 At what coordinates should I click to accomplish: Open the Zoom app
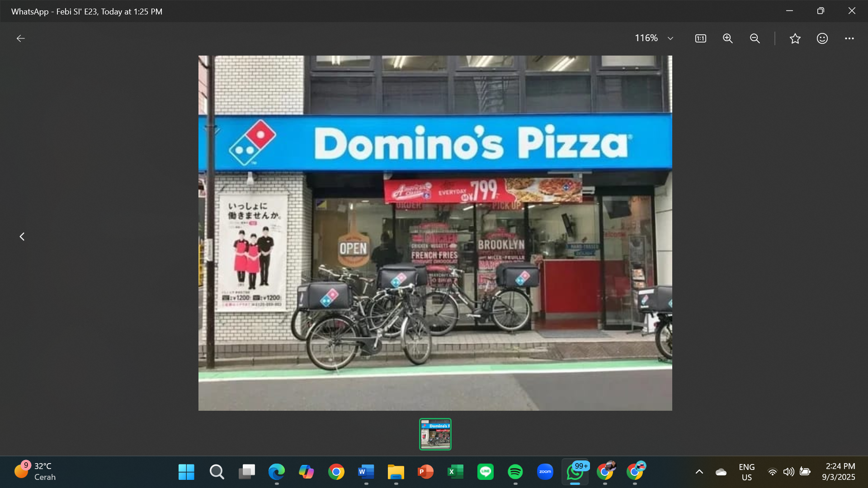[545, 472]
